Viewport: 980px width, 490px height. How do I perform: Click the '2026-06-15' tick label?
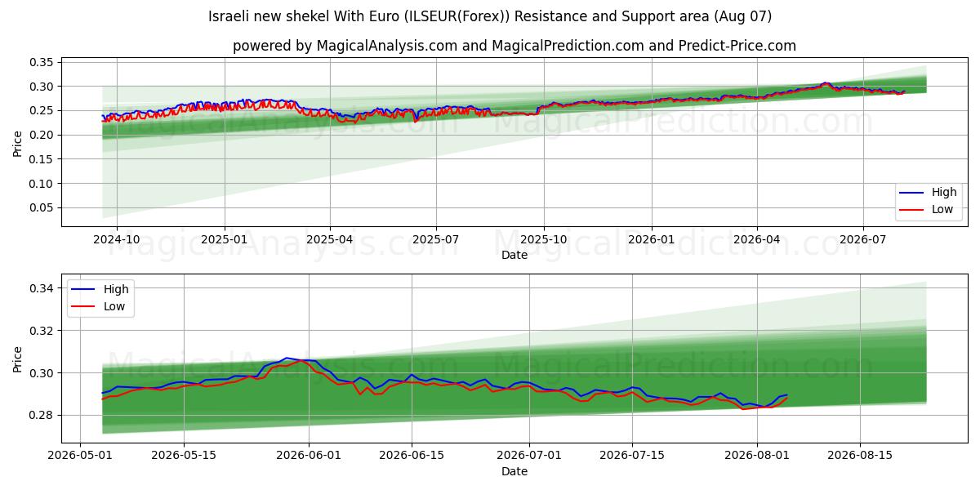tap(412, 456)
